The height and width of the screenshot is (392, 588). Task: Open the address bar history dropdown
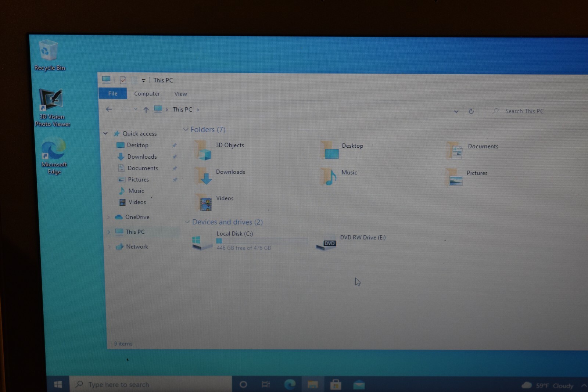[x=456, y=111]
